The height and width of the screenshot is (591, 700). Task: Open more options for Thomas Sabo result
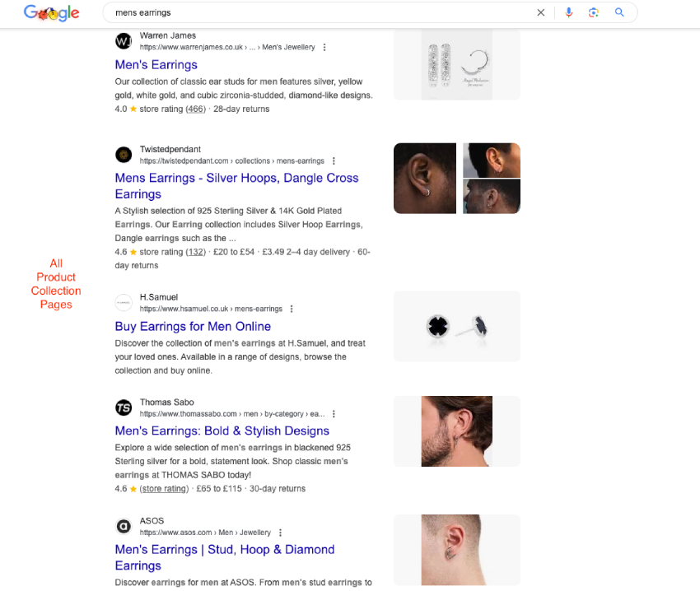click(x=334, y=414)
